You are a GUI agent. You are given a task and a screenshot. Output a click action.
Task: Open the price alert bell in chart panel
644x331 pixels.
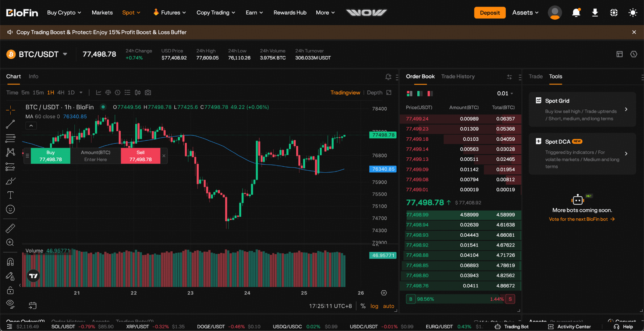[388, 77]
